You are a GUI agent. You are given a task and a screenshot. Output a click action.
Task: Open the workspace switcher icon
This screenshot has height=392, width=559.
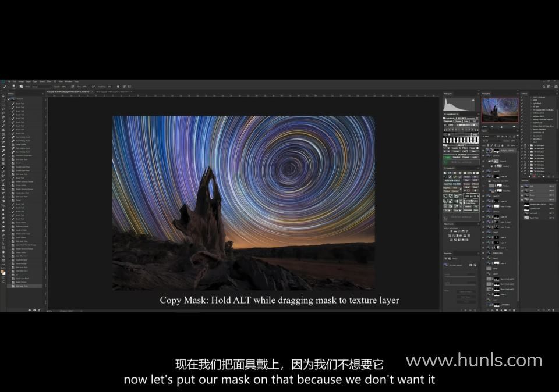(x=549, y=87)
